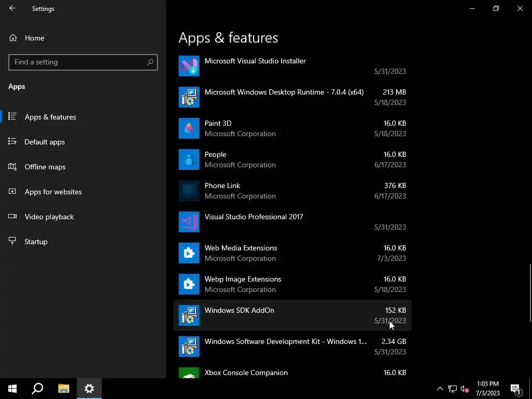Show hidden tray icons chevron
The width and height of the screenshot is (532, 399).
click(440, 389)
